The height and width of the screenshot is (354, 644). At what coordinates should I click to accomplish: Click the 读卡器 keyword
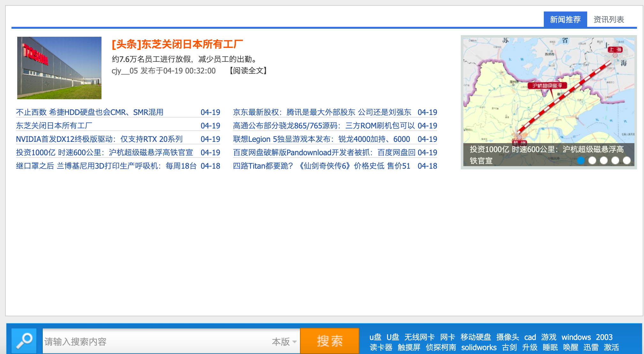point(381,347)
